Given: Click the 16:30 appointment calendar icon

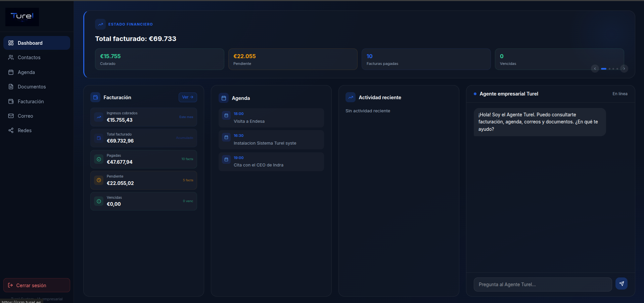Looking at the screenshot, I should pos(226,137).
